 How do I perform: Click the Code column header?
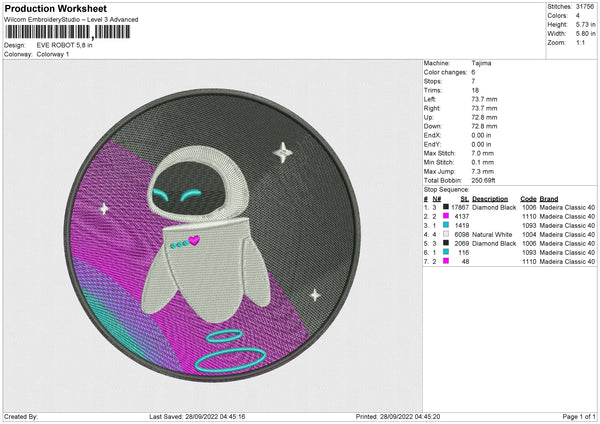tap(528, 198)
